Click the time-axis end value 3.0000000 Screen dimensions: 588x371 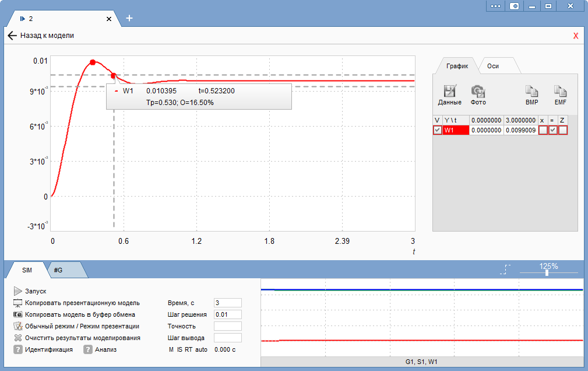coord(520,120)
